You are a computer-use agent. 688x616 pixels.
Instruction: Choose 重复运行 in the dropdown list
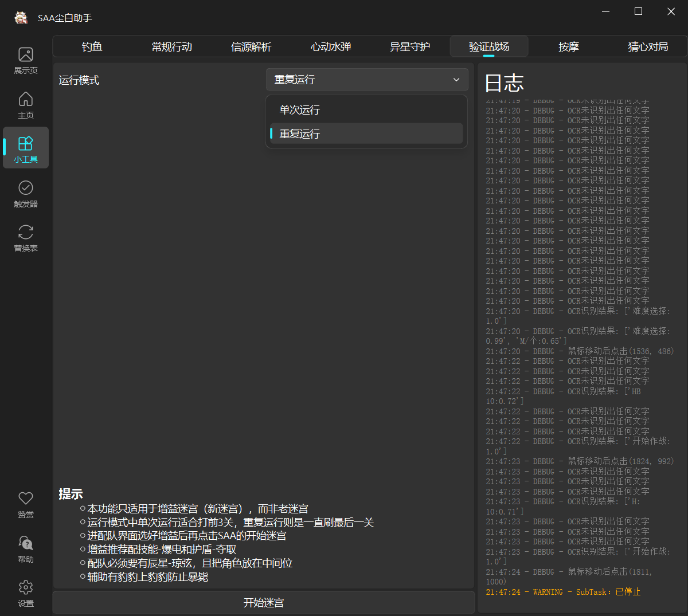[366, 134]
